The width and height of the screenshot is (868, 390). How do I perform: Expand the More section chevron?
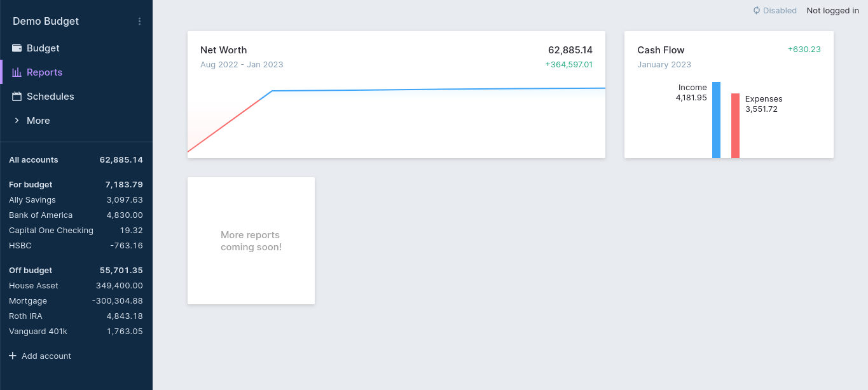pos(17,121)
